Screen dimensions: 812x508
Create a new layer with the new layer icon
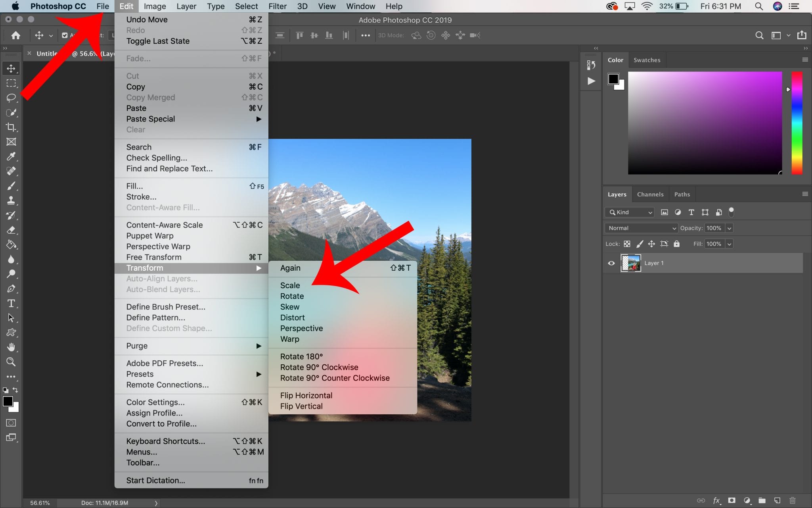[777, 500]
